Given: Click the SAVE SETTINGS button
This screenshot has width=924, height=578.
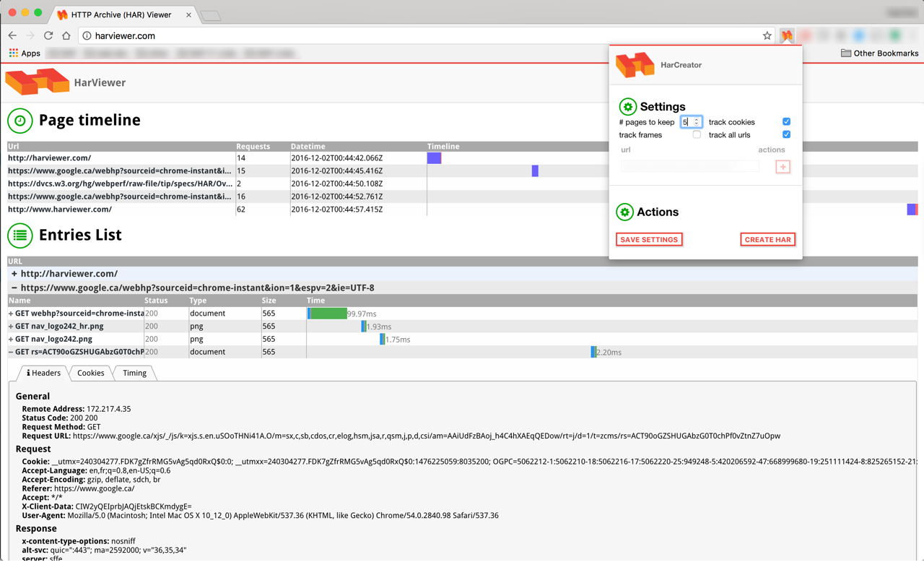Looking at the screenshot, I should (x=649, y=239).
